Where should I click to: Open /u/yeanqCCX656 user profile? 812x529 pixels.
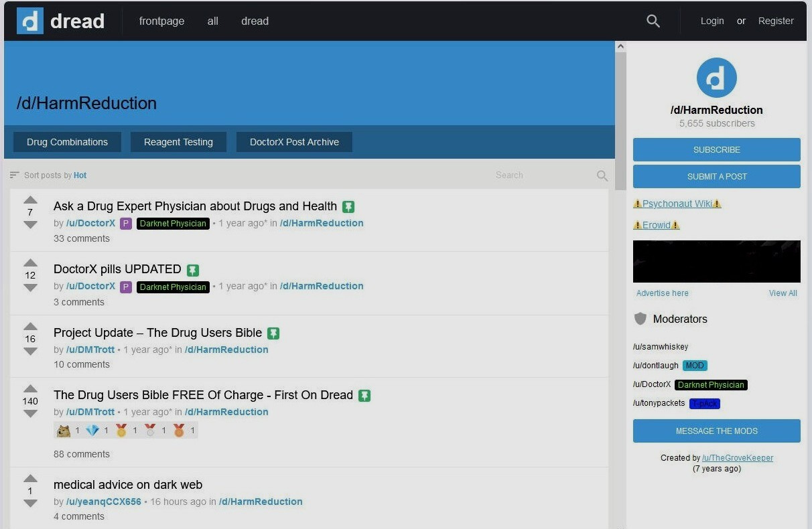click(x=104, y=502)
